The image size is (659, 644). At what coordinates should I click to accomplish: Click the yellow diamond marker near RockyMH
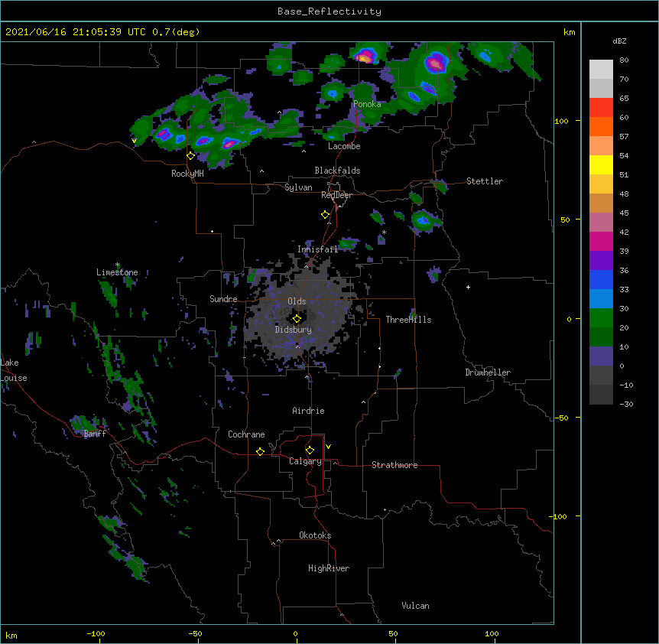tap(191, 155)
